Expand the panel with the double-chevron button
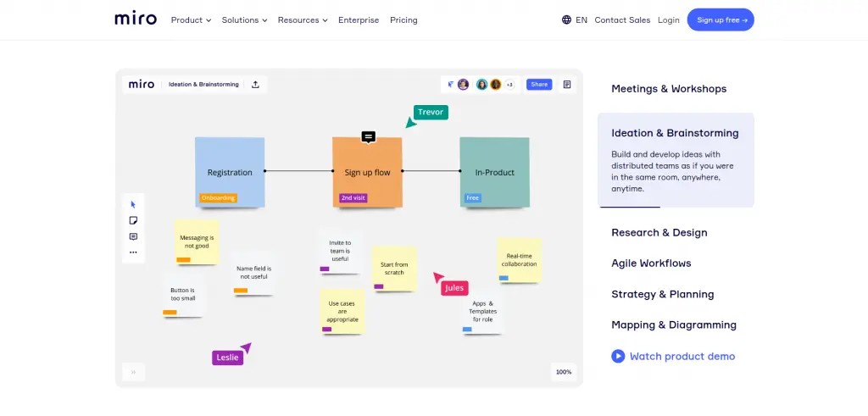This screenshot has height=416, width=868. pyautogui.click(x=133, y=372)
